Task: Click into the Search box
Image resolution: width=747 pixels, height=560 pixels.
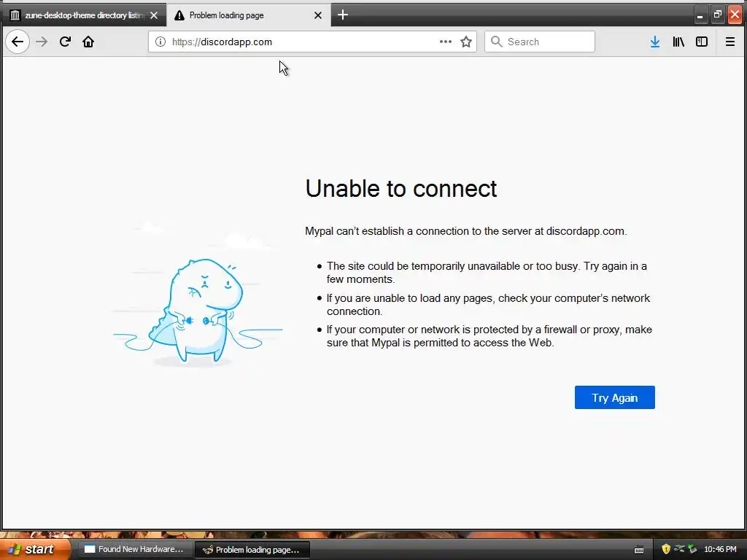Action: pyautogui.click(x=540, y=42)
